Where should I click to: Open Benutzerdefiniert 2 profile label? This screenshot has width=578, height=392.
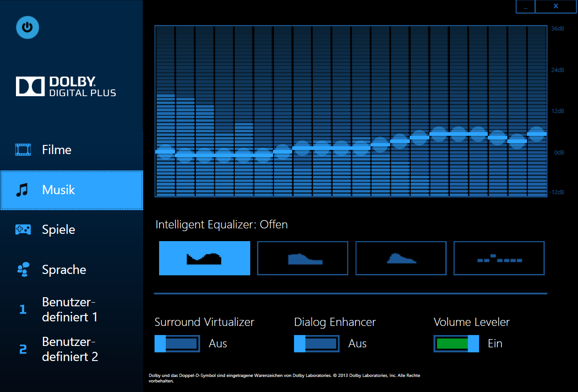tap(70, 349)
